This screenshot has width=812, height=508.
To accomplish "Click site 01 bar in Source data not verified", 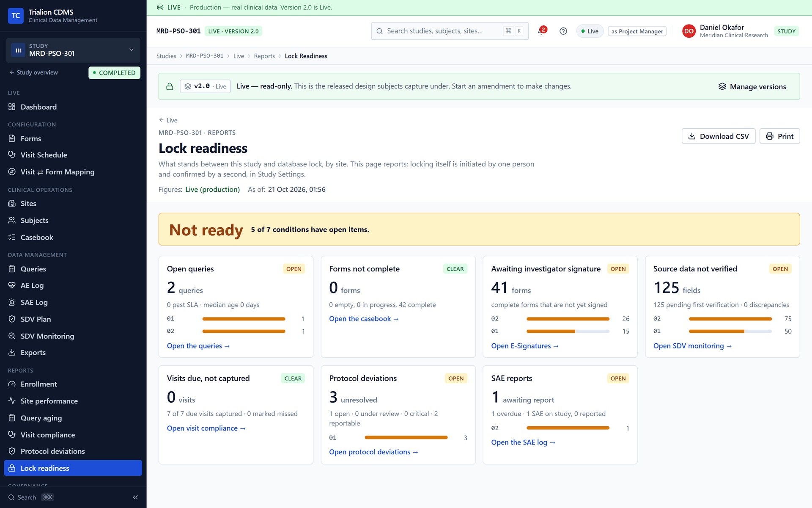I will [730, 331].
